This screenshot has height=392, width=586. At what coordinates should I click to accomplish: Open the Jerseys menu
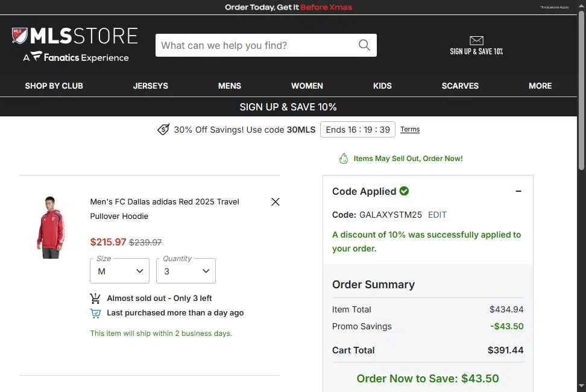pos(151,86)
